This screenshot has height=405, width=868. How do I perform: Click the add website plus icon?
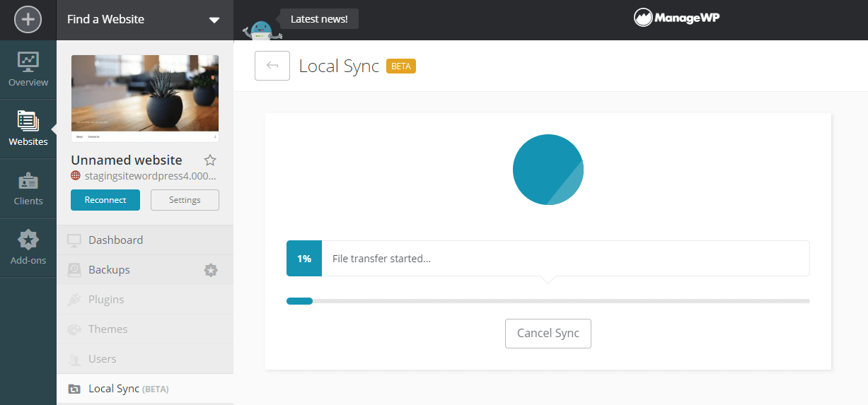point(28,20)
